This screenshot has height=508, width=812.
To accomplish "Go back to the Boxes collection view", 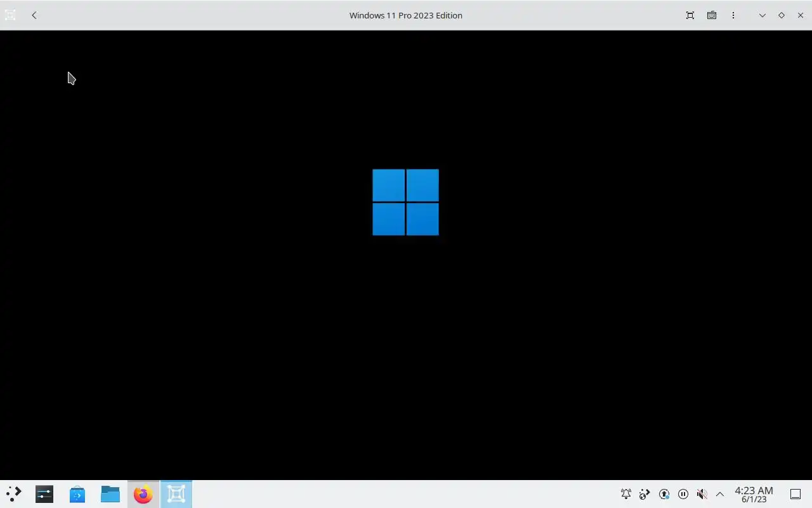I will 34,15.
